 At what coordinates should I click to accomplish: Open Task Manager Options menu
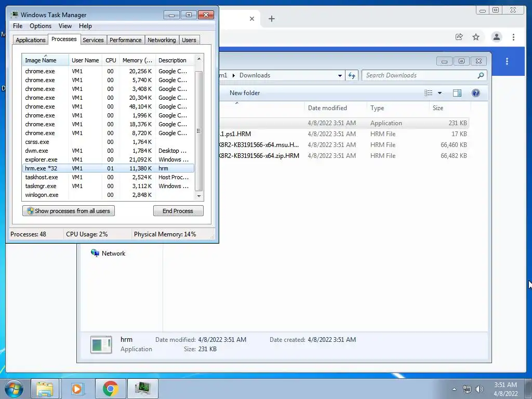41,26
